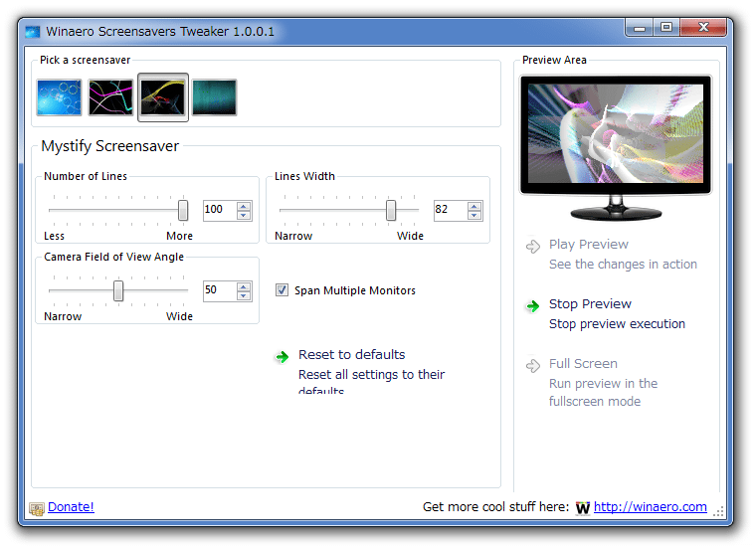Click 'Run preview in the fullscreen mode' text
Screen dimensions: 756x547
tap(603, 392)
